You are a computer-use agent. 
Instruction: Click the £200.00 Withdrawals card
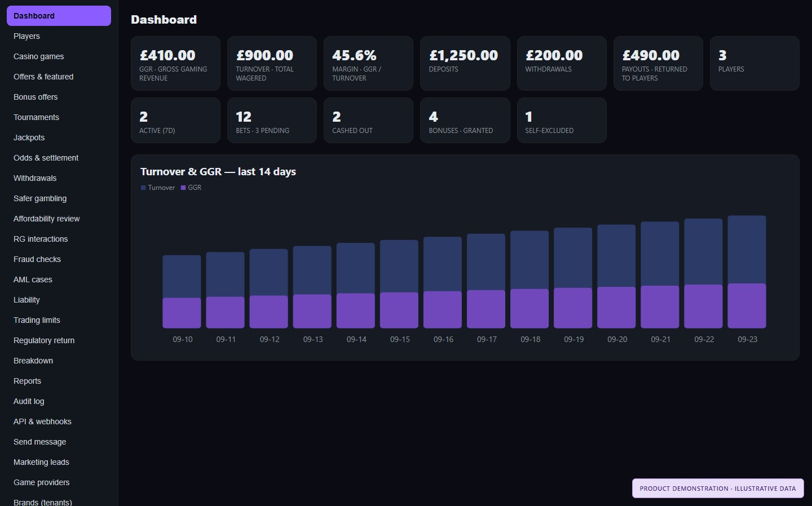coord(562,64)
